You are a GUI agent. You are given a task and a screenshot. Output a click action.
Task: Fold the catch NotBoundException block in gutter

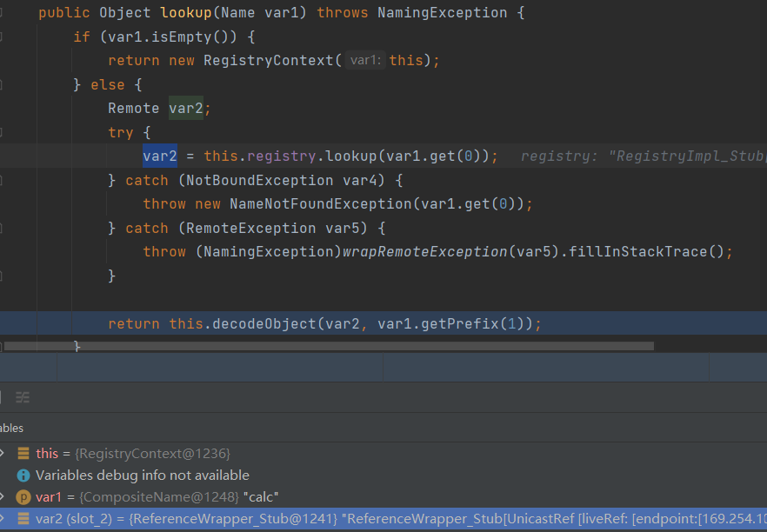(x=2, y=181)
